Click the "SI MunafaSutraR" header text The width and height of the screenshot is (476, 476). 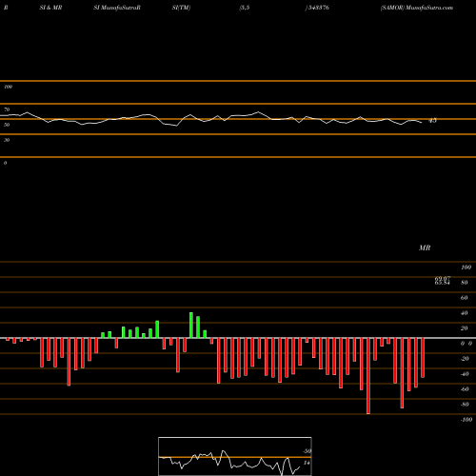[117, 8]
